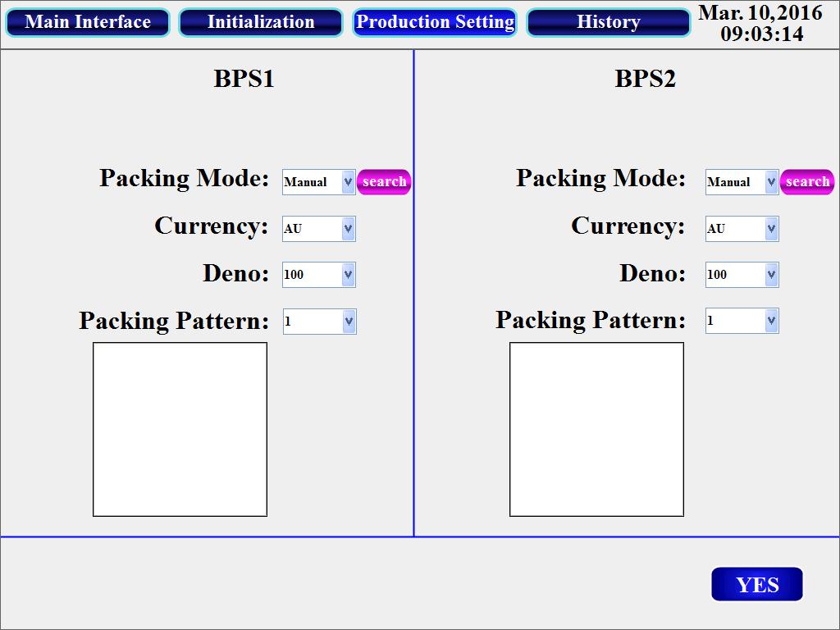Screen dimensions: 840x630
Task: Select the BPS1 Manual packing mode field
Action: click(319, 182)
